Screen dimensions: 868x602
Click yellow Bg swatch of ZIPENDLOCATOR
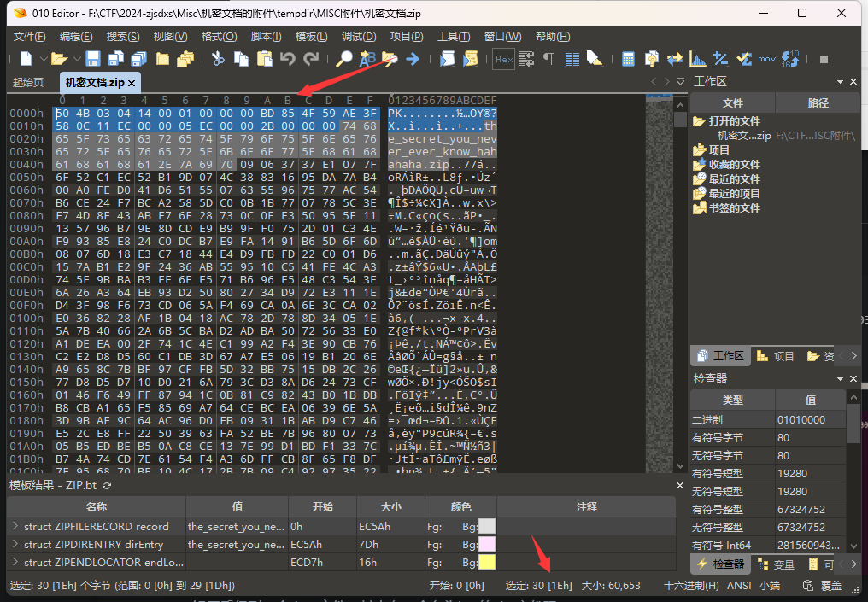486,562
